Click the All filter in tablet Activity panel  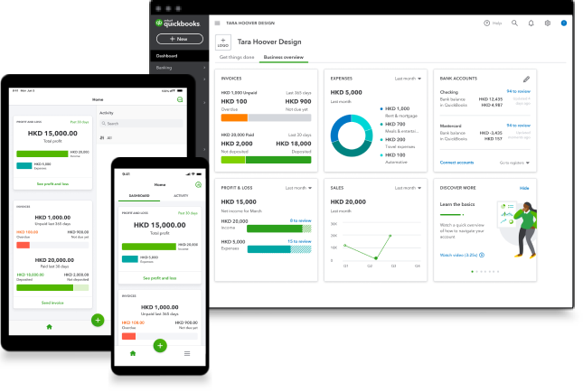coord(106,138)
